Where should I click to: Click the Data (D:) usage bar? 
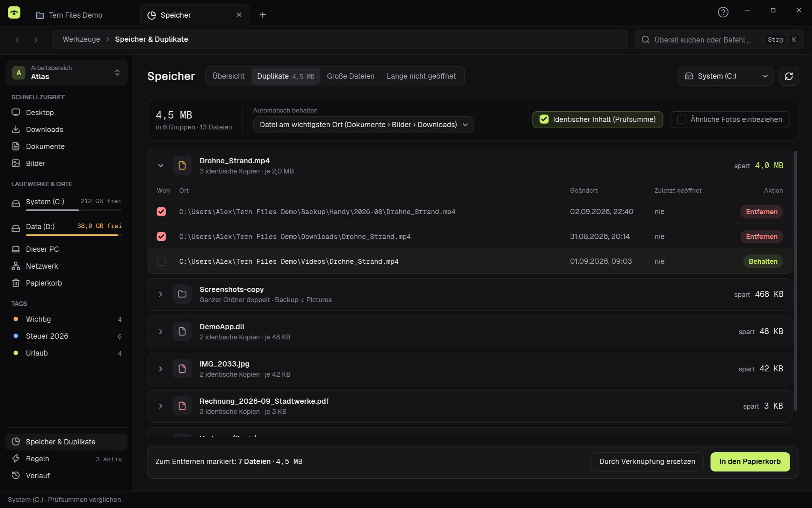[74, 235]
